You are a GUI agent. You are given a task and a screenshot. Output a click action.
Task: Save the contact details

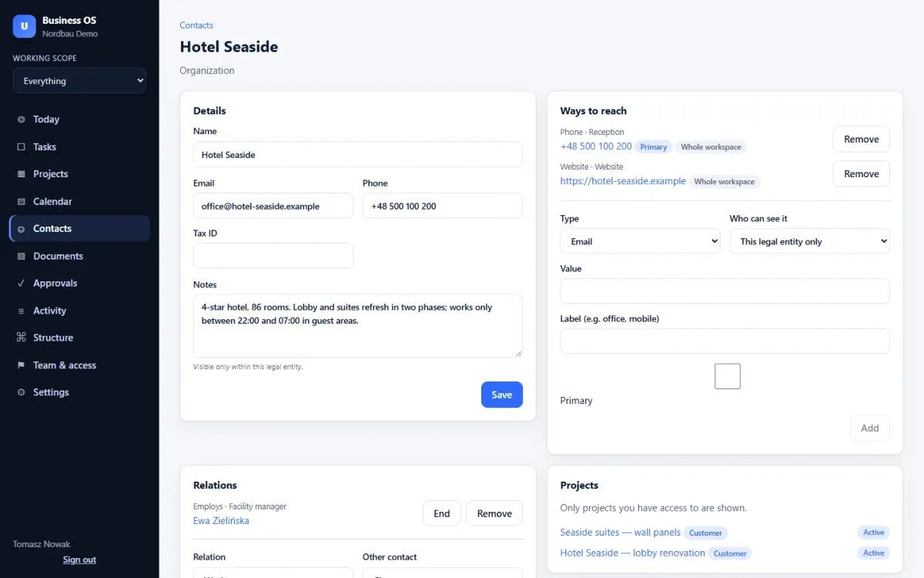click(x=502, y=395)
